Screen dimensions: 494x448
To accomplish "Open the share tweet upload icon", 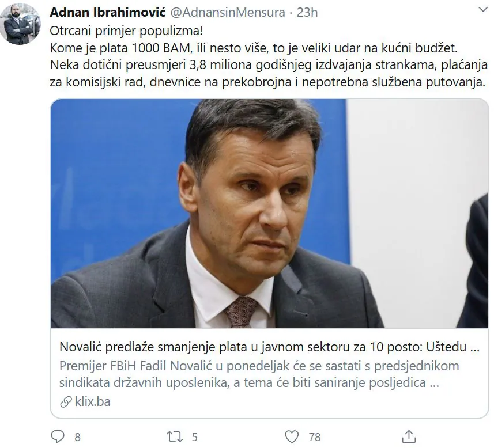I will pos(409,436).
